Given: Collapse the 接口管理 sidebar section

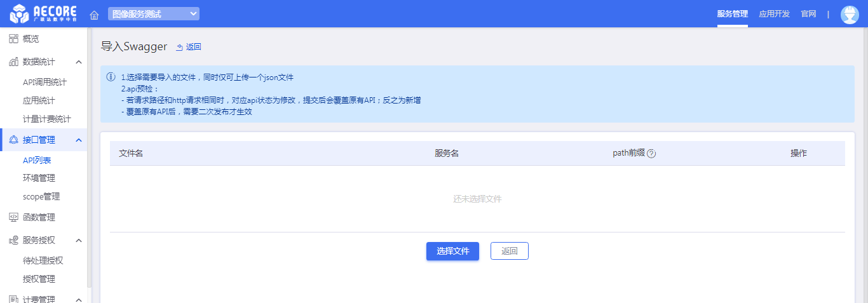Looking at the screenshot, I should (x=79, y=140).
